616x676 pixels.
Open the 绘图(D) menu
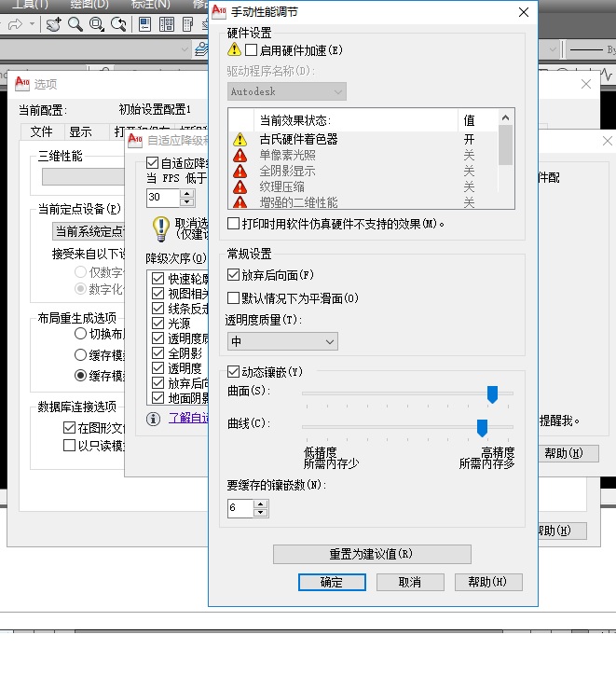click(89, 5)
